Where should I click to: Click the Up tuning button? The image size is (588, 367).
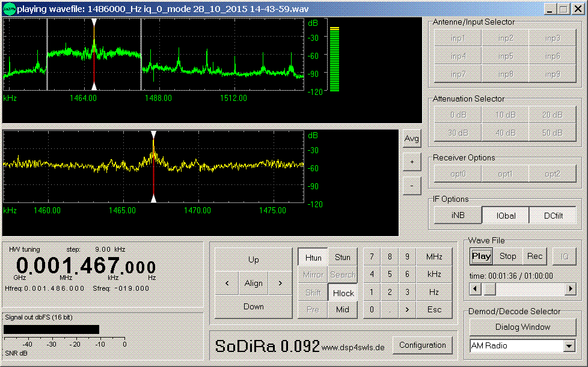[254, 259]
